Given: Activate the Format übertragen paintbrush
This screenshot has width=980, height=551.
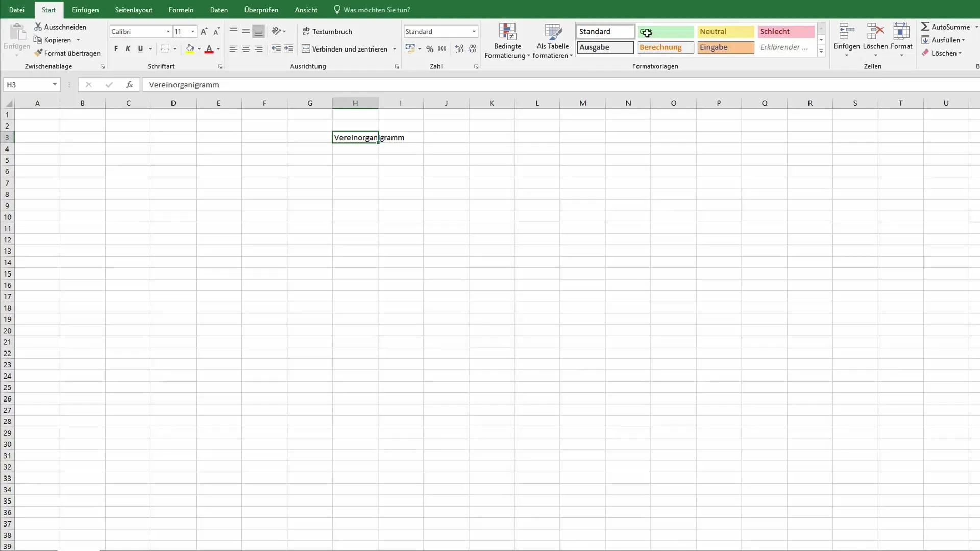Looking at the screenshot, I should (38, 53).
